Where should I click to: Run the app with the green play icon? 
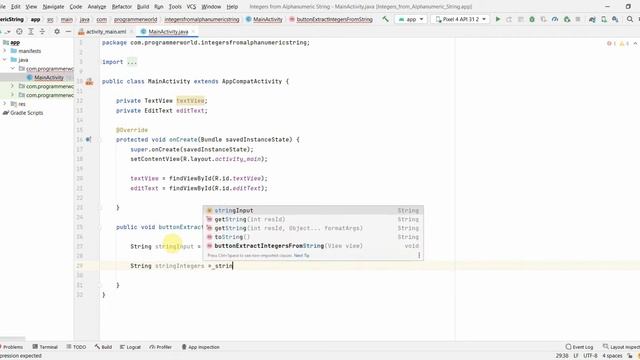tap(498, 19)
